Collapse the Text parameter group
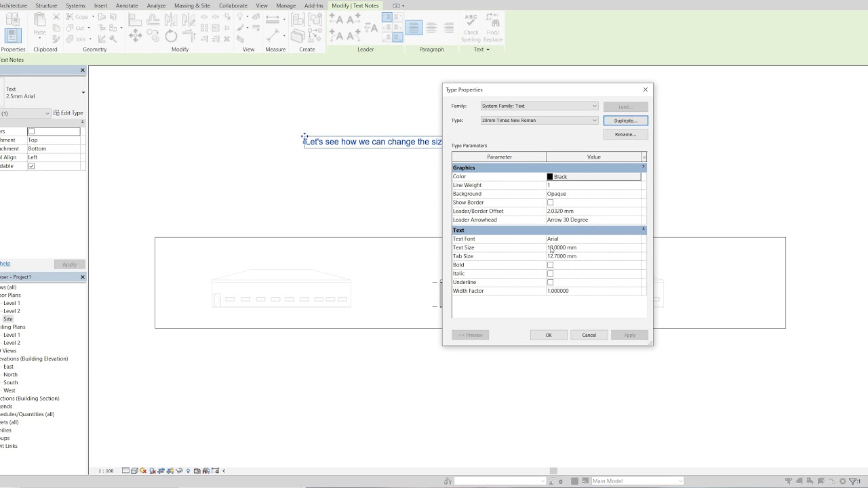Viewport: 868px width, 488px height. pyautogui.click(x=643, y=229)
